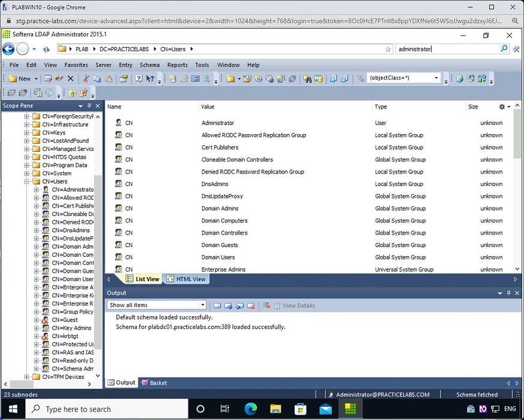Collapse the CN=Users tree node
524x420 pixels.
[26, 182]
